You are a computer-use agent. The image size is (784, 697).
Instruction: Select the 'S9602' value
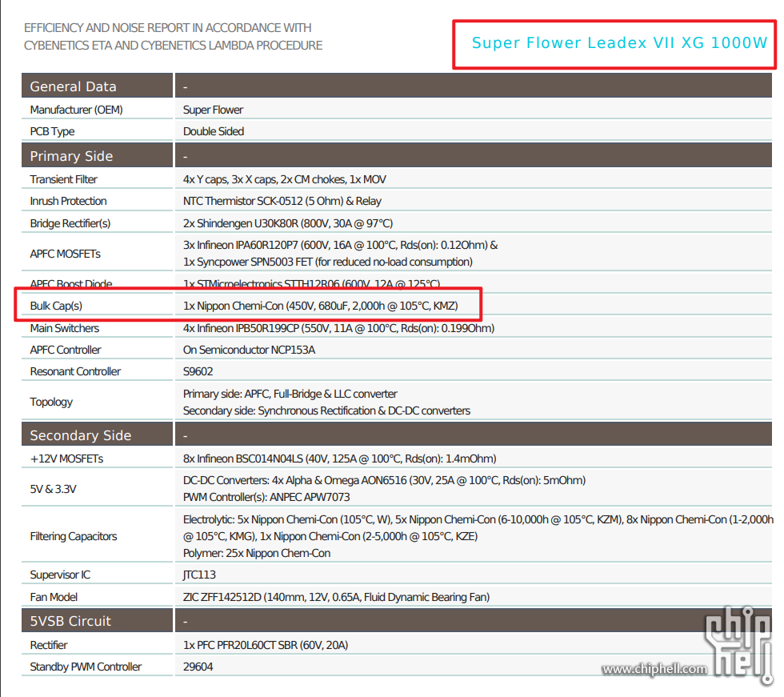pyautogui.click(x=198, y=371)
